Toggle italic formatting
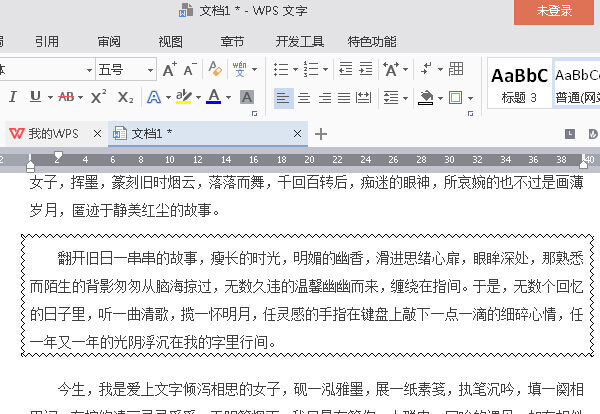600x414 pixels. [13, 97]
